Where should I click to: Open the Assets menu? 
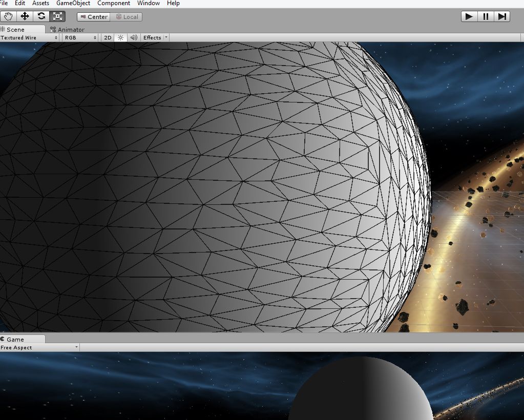[x=41, y=4]
